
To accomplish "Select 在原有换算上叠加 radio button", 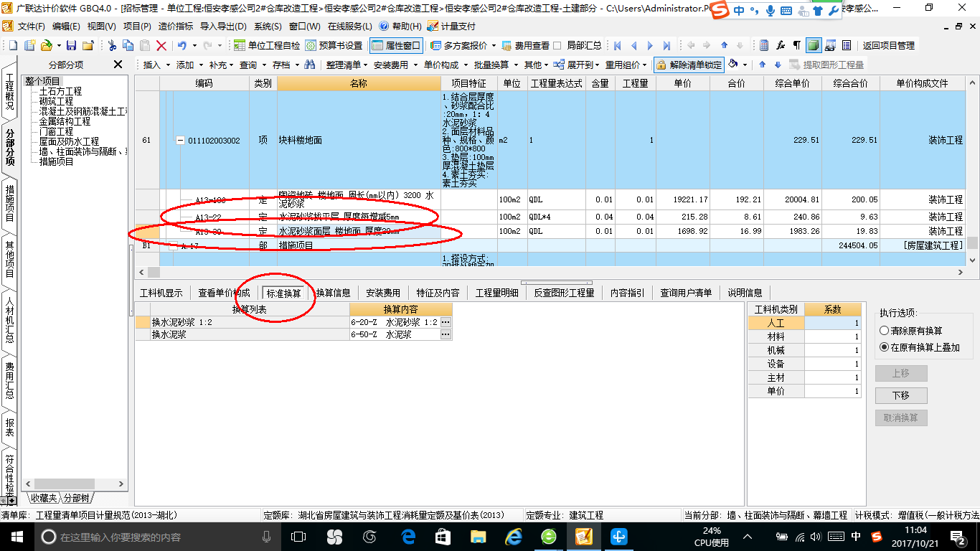I will pyautogui.click(x=884, y=347).
